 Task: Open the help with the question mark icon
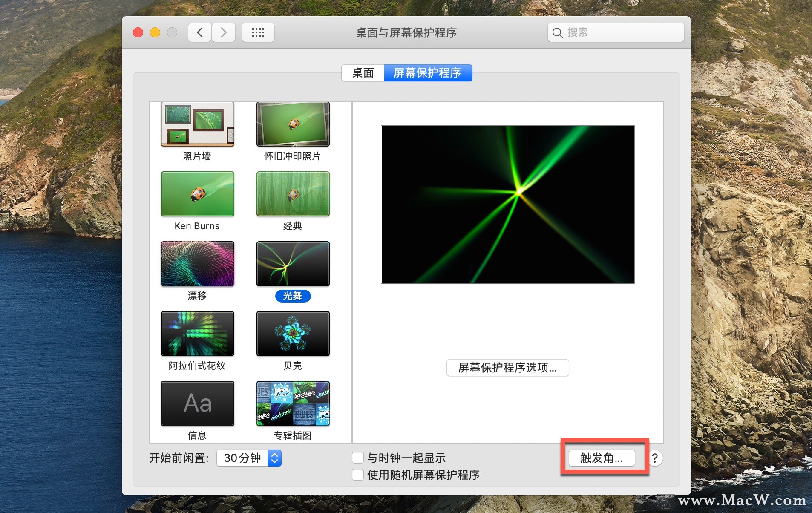655,458
